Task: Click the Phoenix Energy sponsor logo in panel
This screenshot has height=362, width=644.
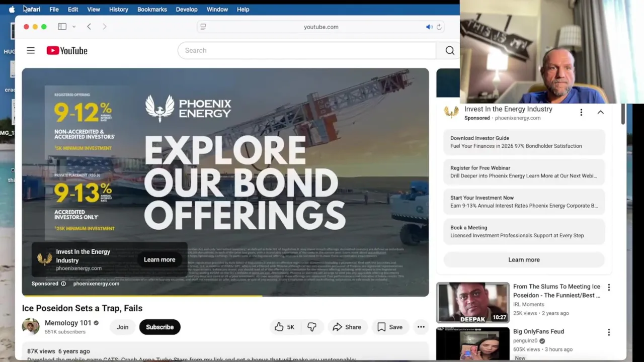Action: tap(451, 112)
